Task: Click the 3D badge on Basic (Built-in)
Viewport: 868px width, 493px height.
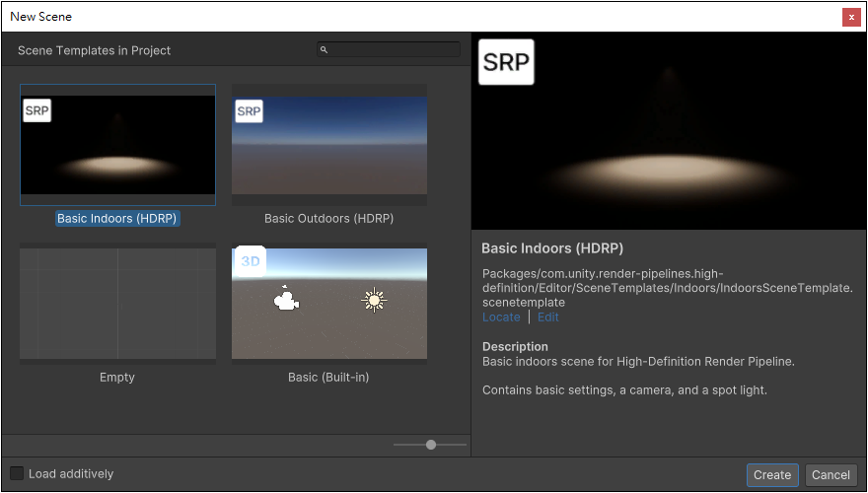Action: coord(249,261)
